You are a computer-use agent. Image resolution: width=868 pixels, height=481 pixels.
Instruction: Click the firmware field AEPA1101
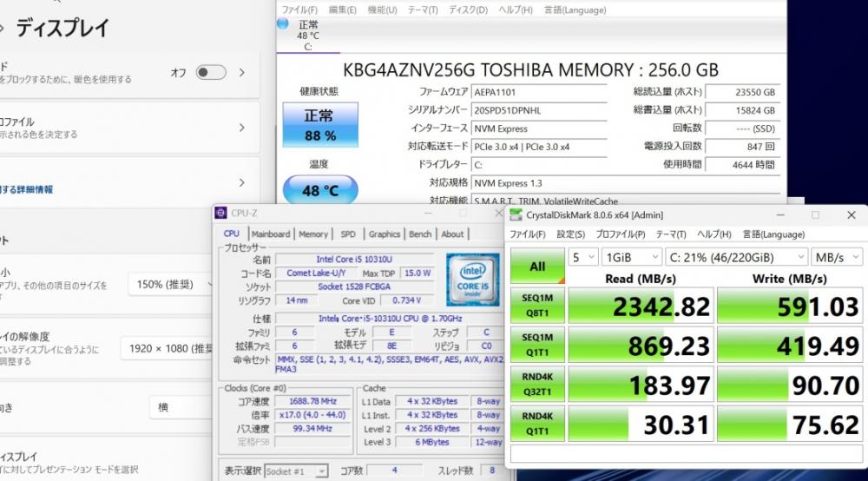(x=539, y=92)
